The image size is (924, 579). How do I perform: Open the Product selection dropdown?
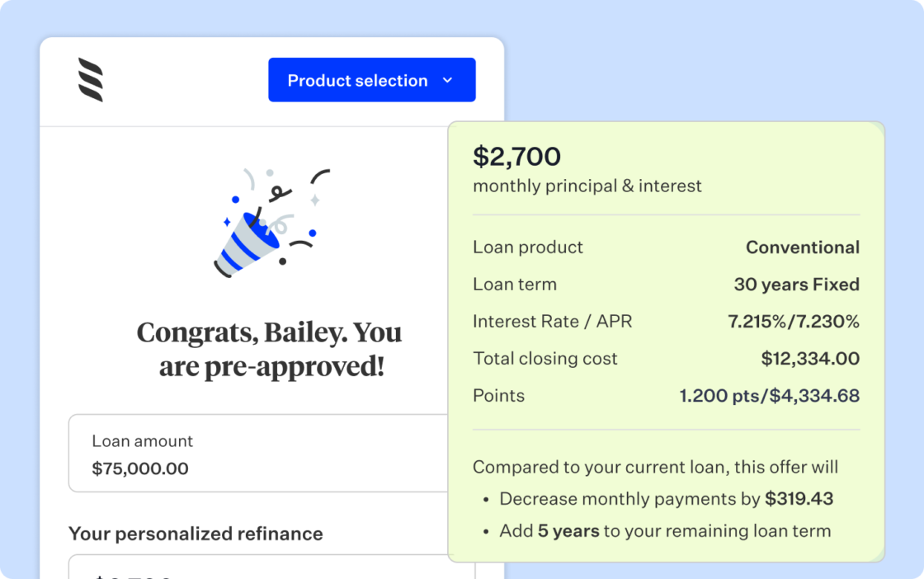click(371, 80)
